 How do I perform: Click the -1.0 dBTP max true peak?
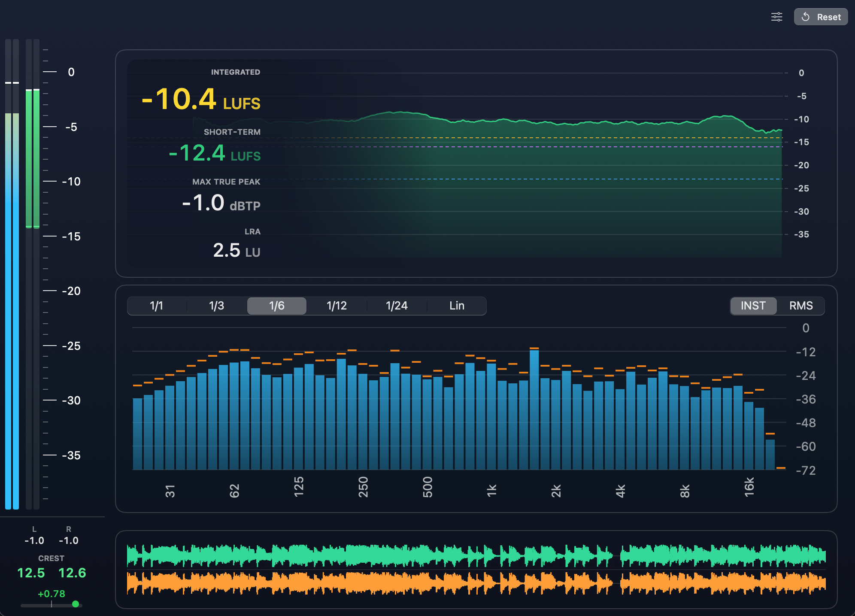[x=221, y=203]
